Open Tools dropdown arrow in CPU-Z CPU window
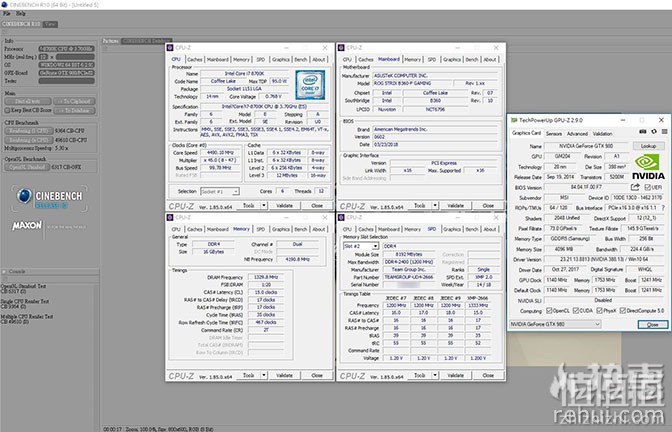Viewport: 672px width, 432px height. tap(264, 206)
